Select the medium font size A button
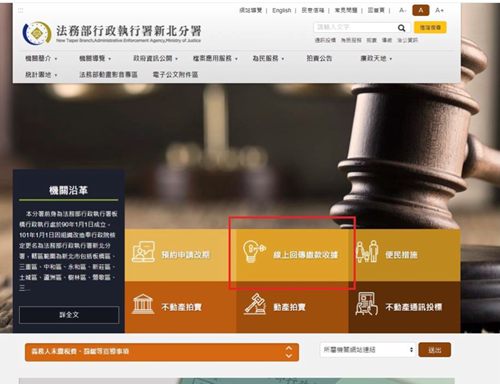Viewport: 500px width, 384px height. (421, 10)
